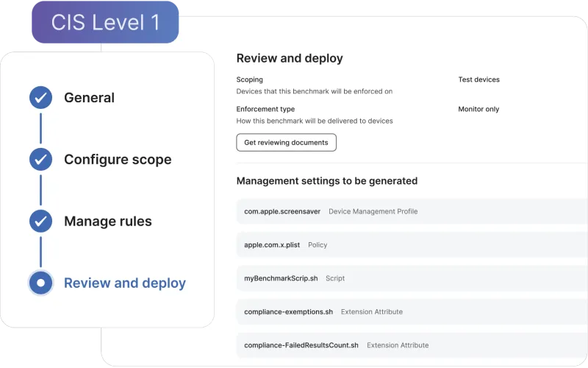Select the myBenchmarkScrip.sh script row
The height and width of the screenshot is (368, 588).
412,278
